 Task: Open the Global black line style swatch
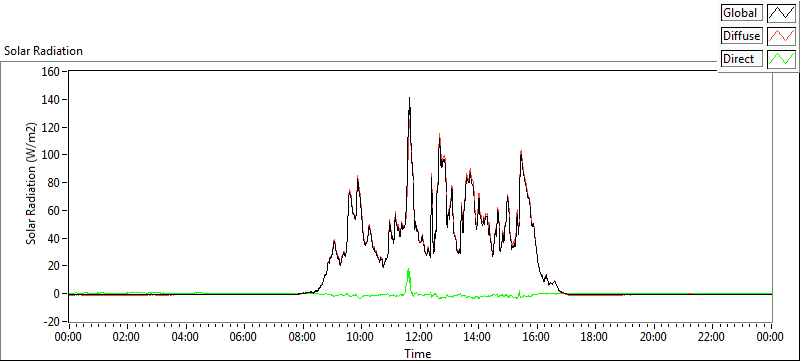tap(781, 13)
